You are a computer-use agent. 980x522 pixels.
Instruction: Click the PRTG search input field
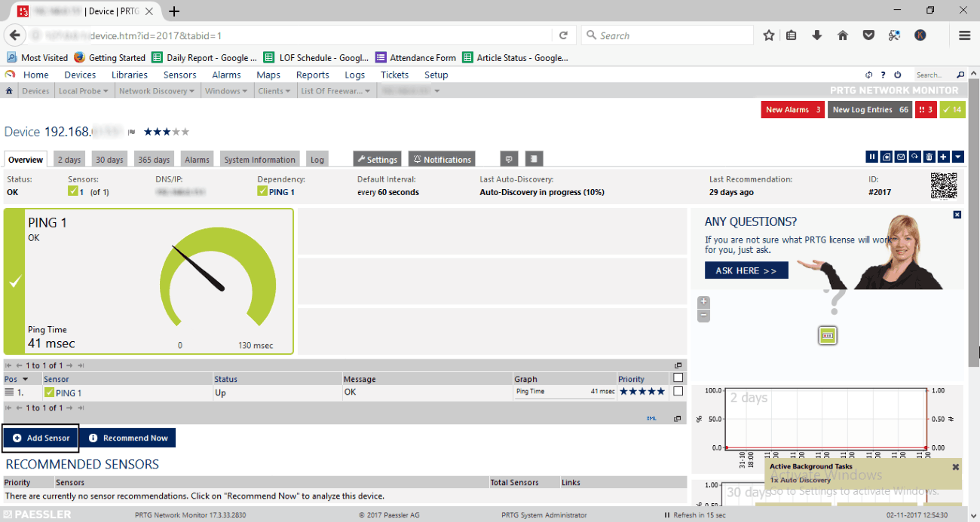935,75
